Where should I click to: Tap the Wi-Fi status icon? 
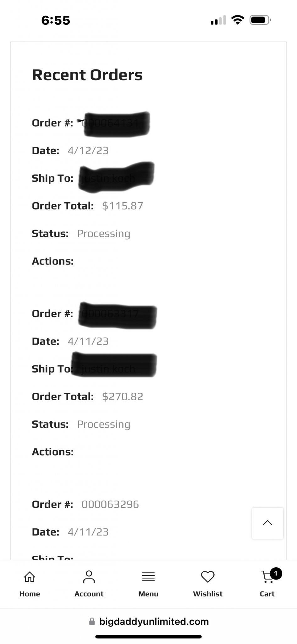click(x=238, y=20)
